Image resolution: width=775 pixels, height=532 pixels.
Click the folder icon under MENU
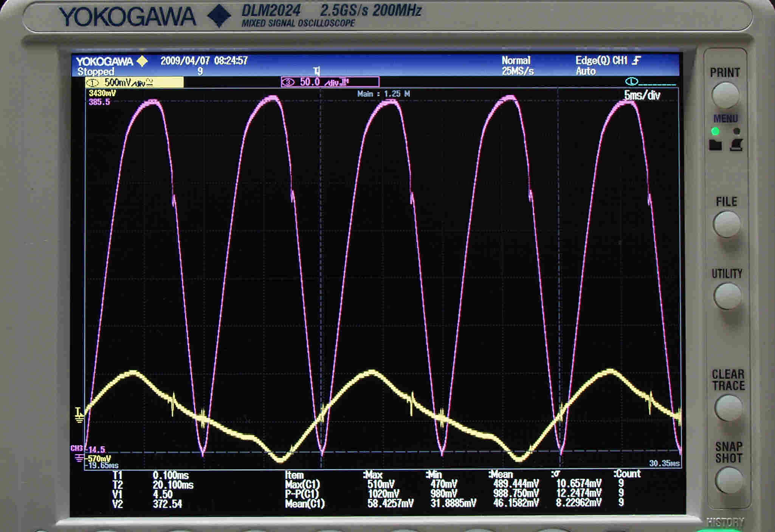[715, 145]
